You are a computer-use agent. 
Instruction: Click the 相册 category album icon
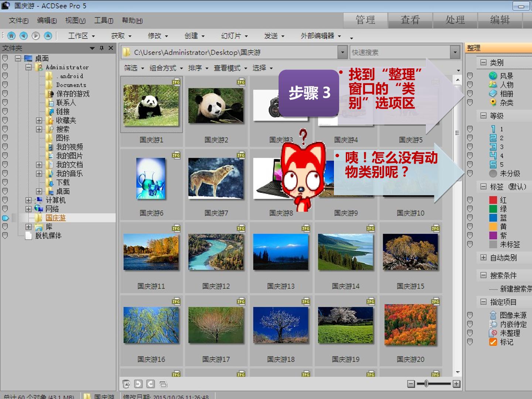pyautogui.click(x=493, y=93)
